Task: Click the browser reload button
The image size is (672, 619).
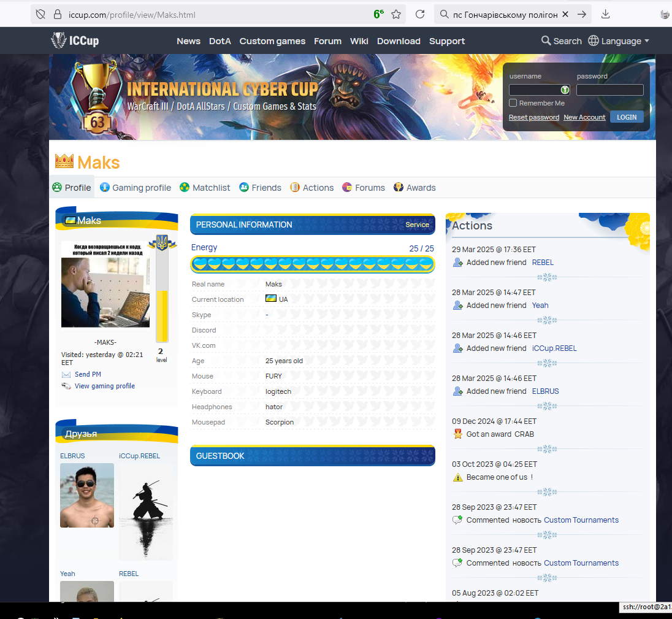Action: click(420, 14)
